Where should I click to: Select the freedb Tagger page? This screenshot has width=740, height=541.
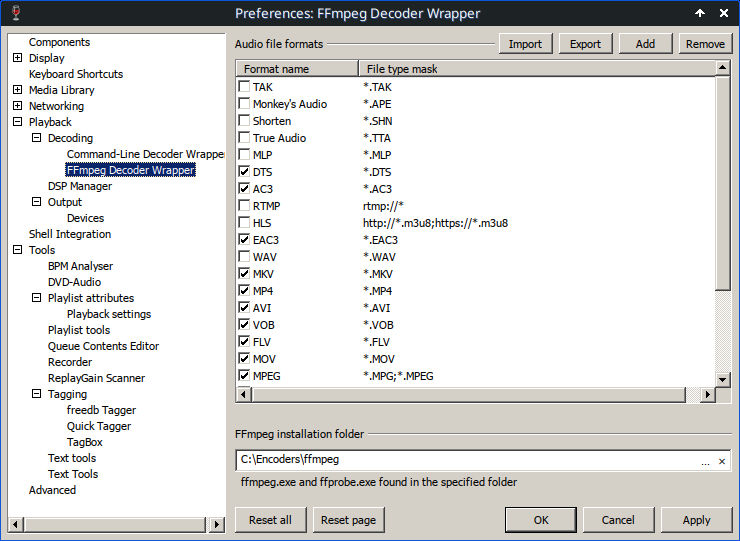[101, 410]
